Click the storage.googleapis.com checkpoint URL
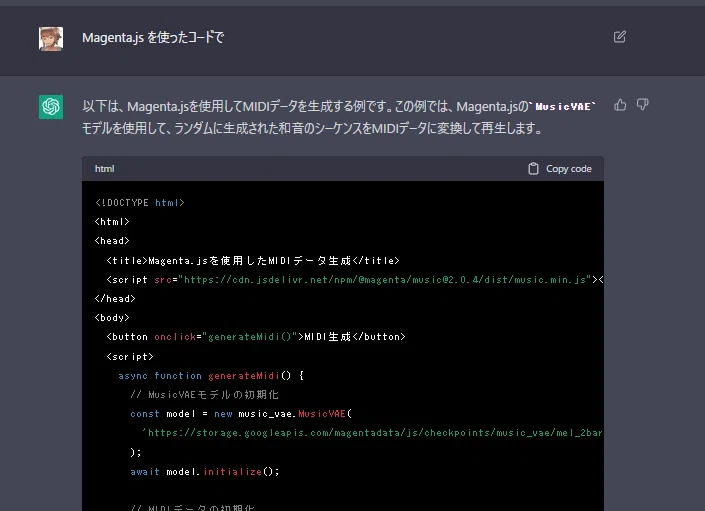Image resolution: width=705 pixels, height=511 pixels. pyautogui.click(x=372, y=433)
